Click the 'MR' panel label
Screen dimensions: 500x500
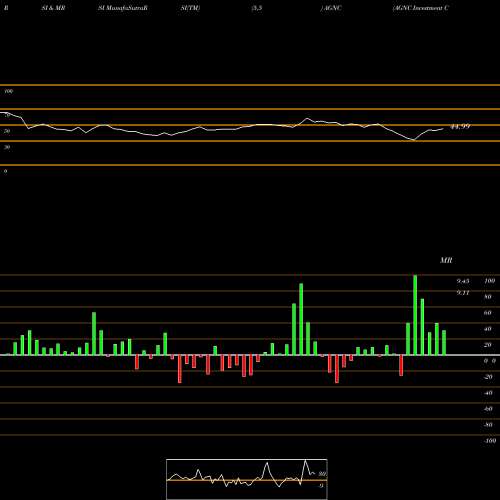[x=446, y=260]
